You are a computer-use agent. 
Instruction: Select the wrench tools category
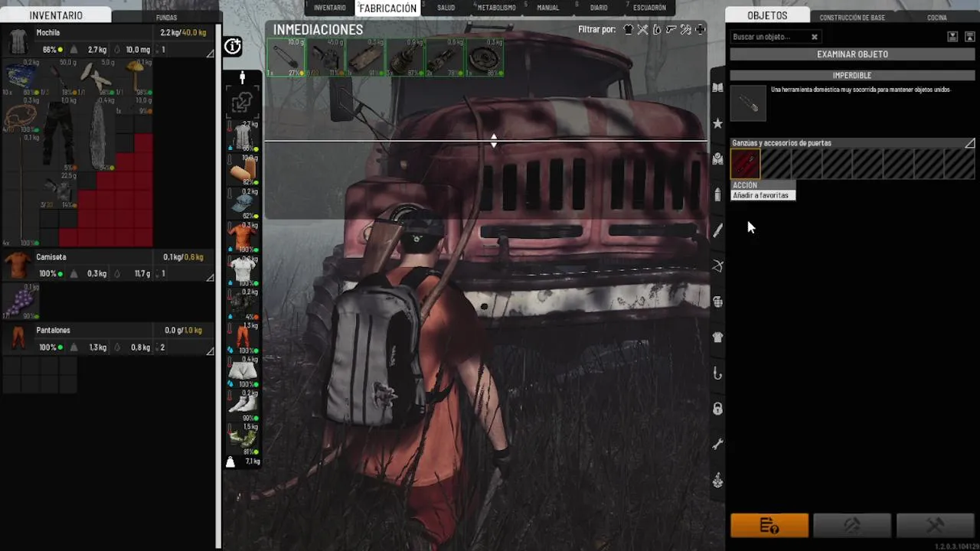[717, 445]
